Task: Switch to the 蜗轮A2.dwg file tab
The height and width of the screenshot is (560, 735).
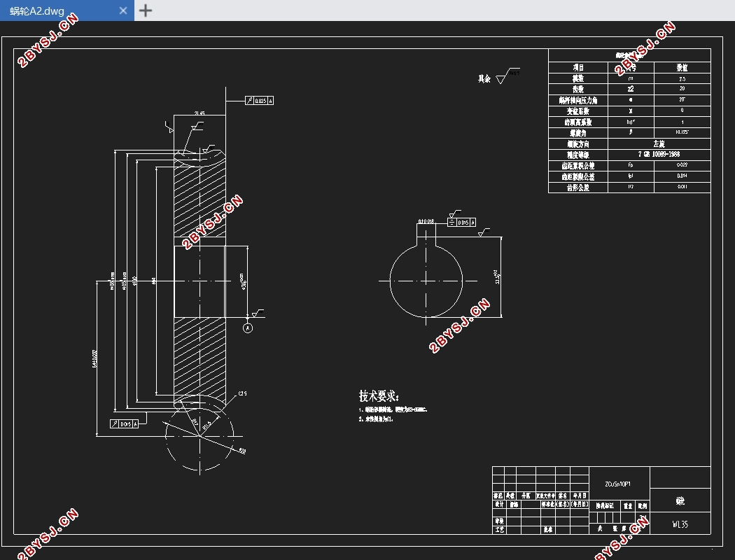Action: coord(66,10)
